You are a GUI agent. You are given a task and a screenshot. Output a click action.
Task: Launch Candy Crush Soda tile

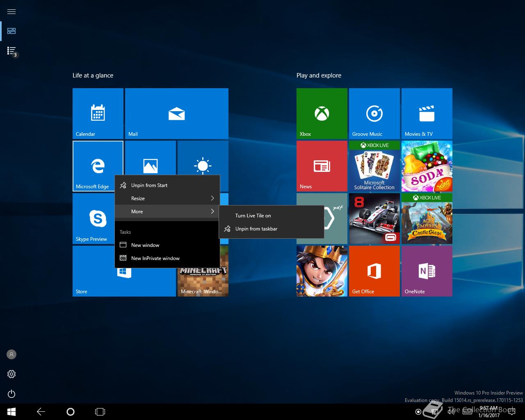[427, 166]
